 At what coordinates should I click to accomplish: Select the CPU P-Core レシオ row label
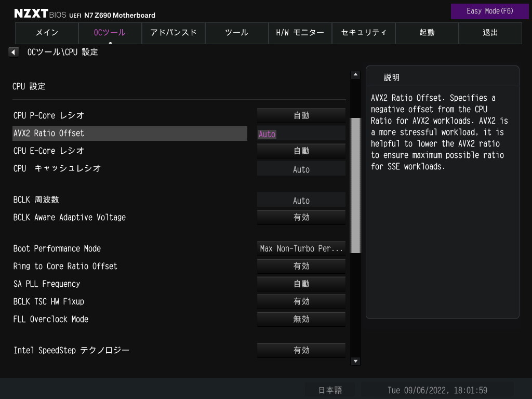[48, 115]
